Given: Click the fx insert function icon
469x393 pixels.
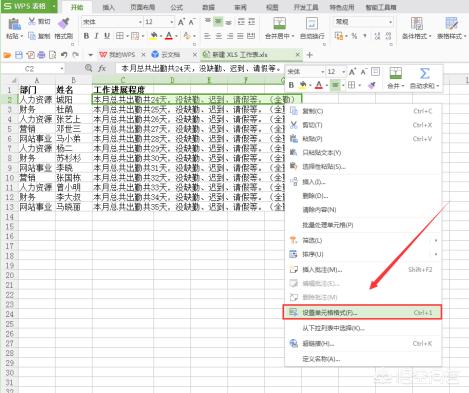Looking at the screenshot, I should pos(102,68).
